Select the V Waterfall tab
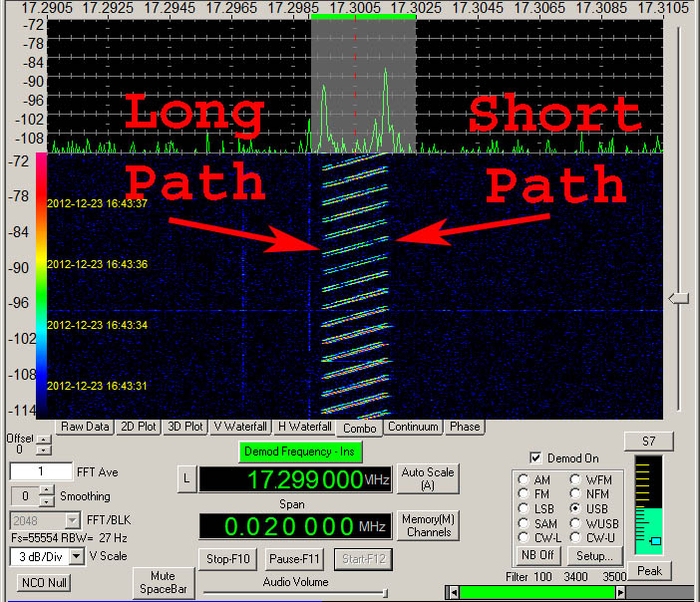This screenshot has height=602, width=700. tap(240, 427)
